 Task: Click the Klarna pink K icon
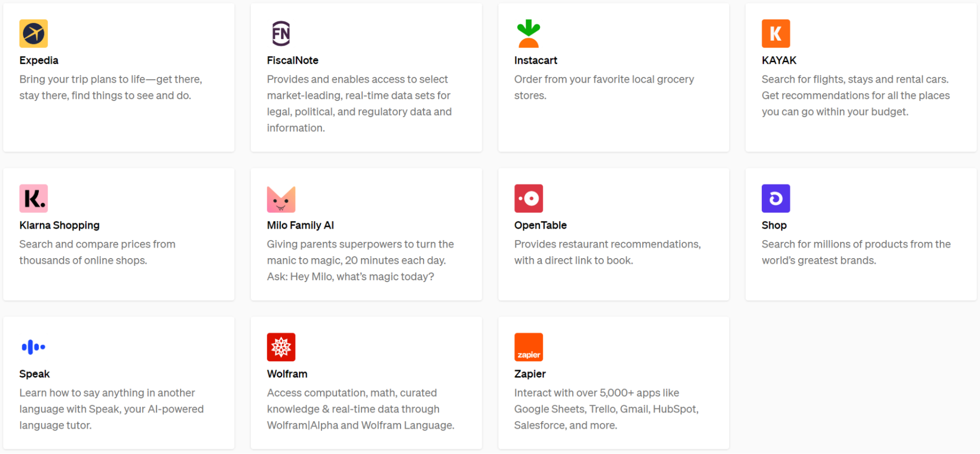[33, 198]
